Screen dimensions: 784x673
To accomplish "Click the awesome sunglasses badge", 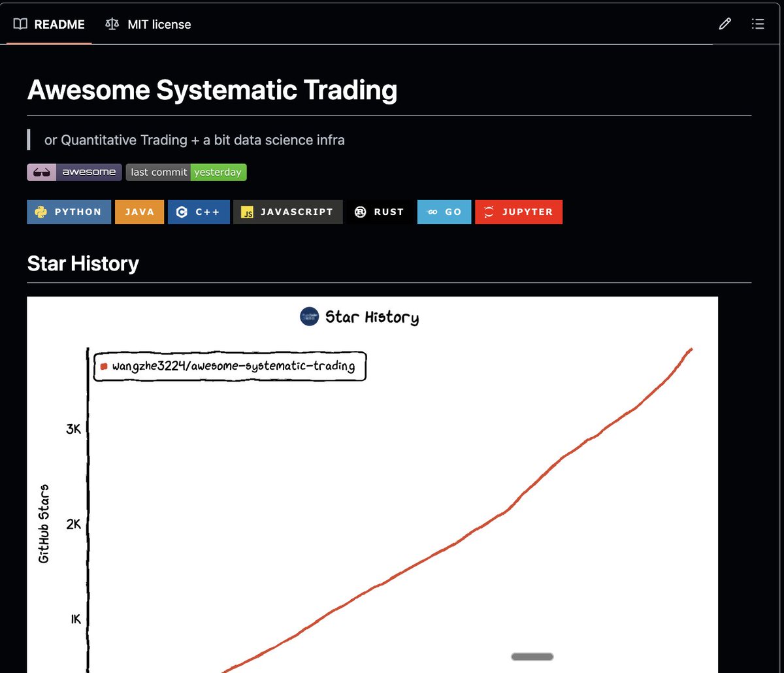I will pos(74,172).
